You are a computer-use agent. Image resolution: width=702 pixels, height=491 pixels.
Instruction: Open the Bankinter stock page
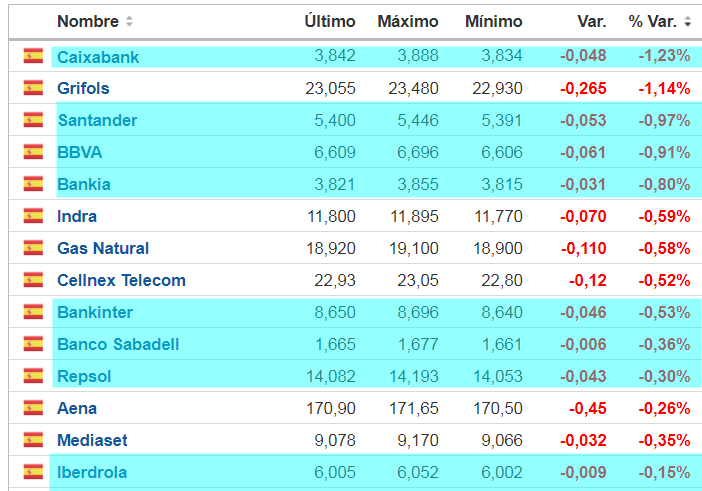(x=95, y=312)
